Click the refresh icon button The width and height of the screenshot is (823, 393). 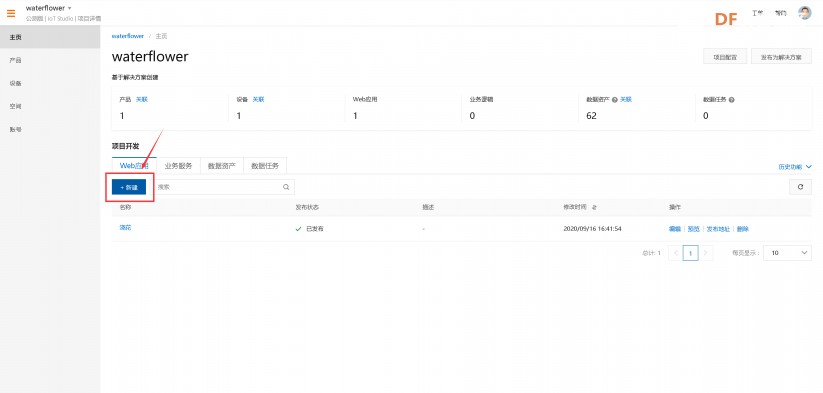pos(800,187)
